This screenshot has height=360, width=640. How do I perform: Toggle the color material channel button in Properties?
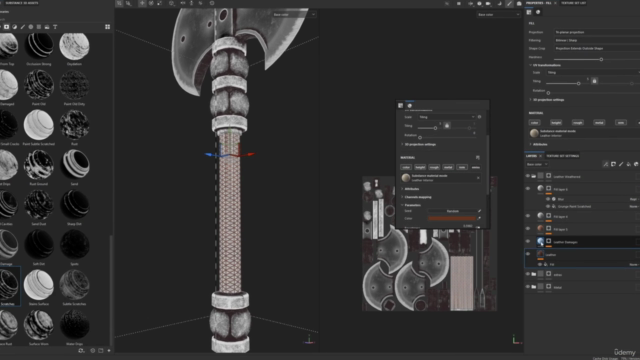pyautogui.click(x=534, y=122)
